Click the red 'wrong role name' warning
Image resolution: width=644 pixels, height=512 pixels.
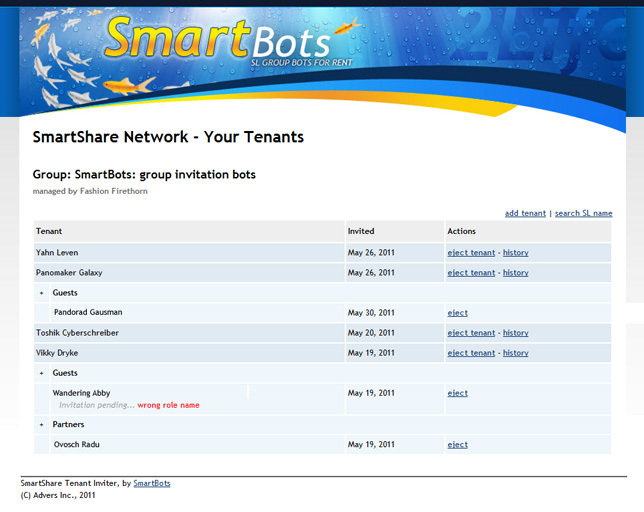168,405
